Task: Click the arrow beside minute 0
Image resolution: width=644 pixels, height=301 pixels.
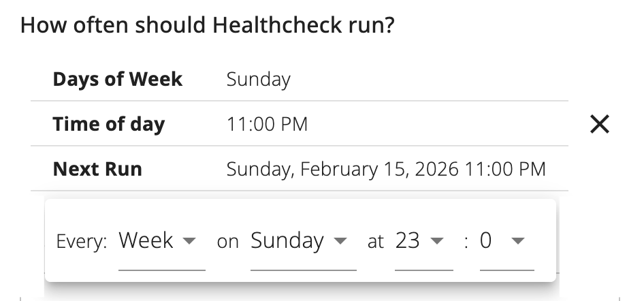Action: tap(518, 241)
